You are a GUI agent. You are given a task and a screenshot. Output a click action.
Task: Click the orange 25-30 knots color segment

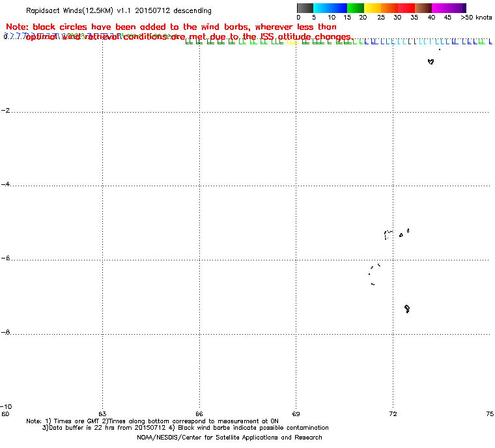point(389,8)
